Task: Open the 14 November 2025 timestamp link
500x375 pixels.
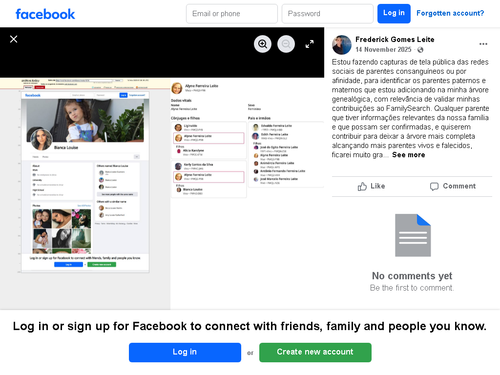Action: (x=383, y=50)
